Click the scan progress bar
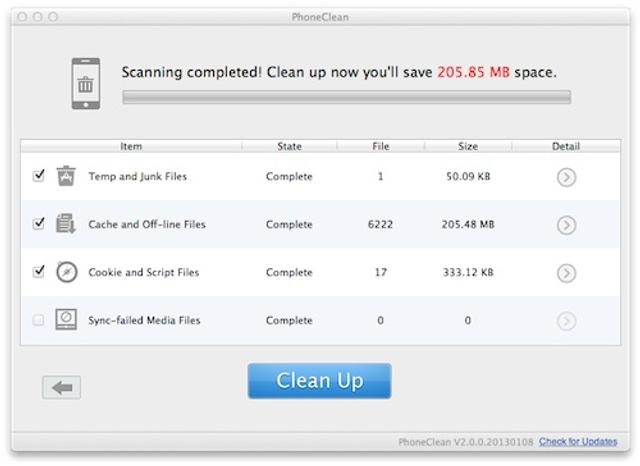 pyautogui.click(x=346, y=97)
